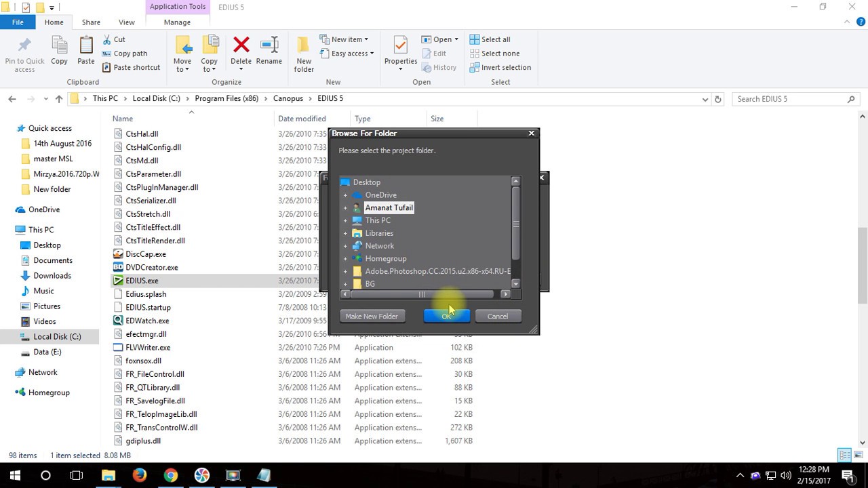Viewport: 868px width, 488px height.
Task: Switch to the Share ribbon tab
Action: tap(91, 22)
